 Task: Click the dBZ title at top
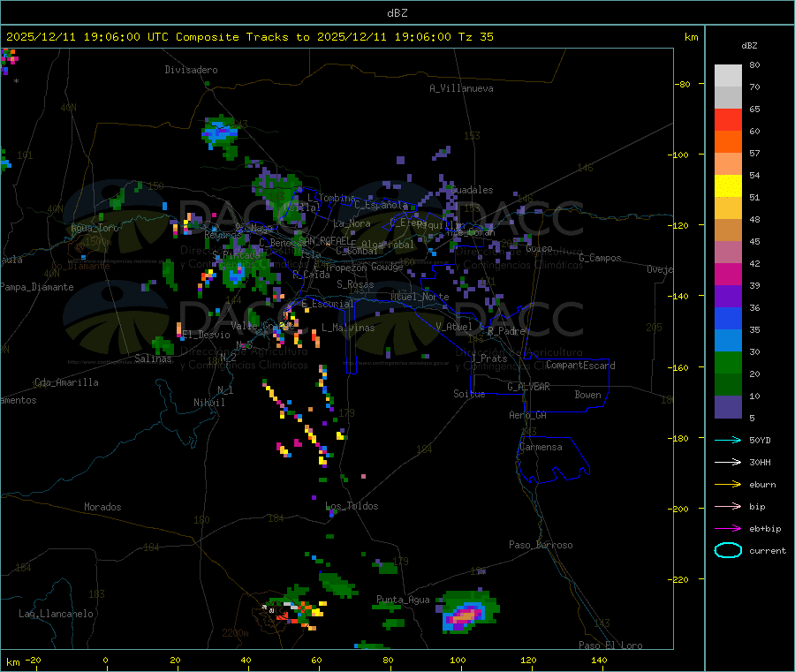pyautogui.click(x=397, y=12)
